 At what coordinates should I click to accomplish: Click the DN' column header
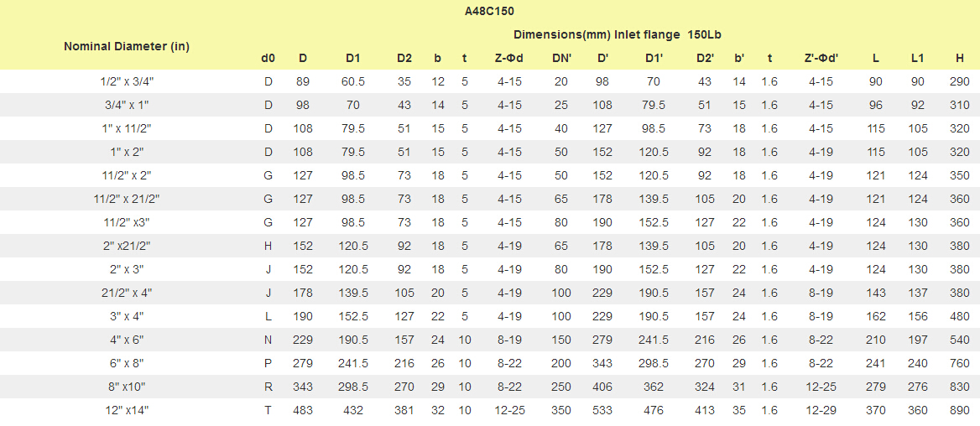[x=560, y=59]
